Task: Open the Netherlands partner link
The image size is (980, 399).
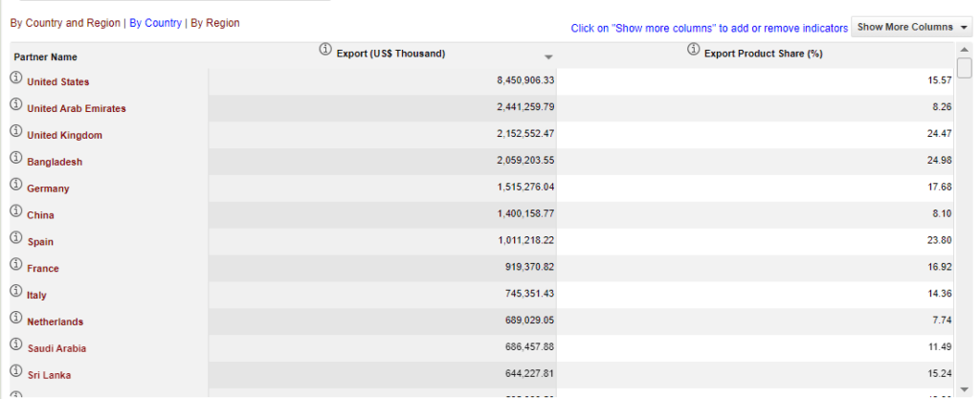Action: (x=55, y=321)
